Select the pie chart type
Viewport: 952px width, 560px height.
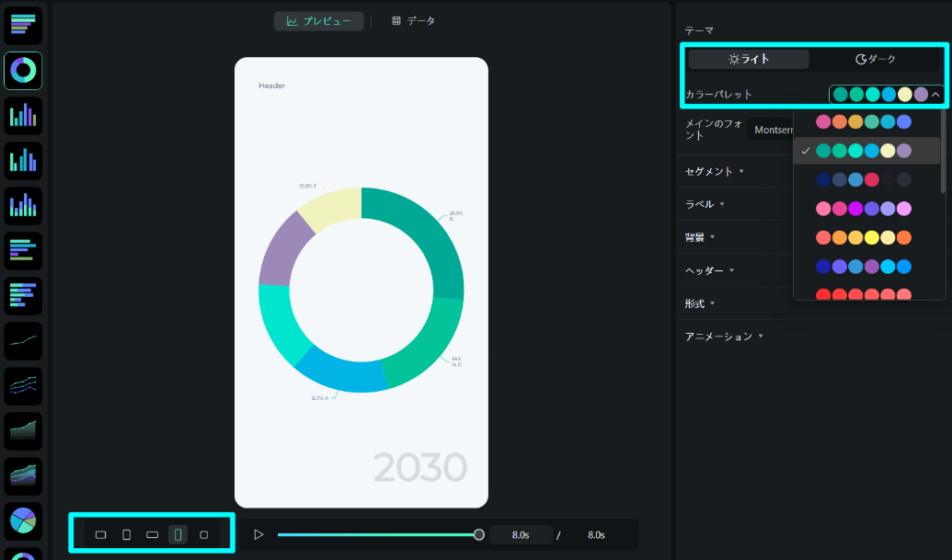click(x=23, y=521)
